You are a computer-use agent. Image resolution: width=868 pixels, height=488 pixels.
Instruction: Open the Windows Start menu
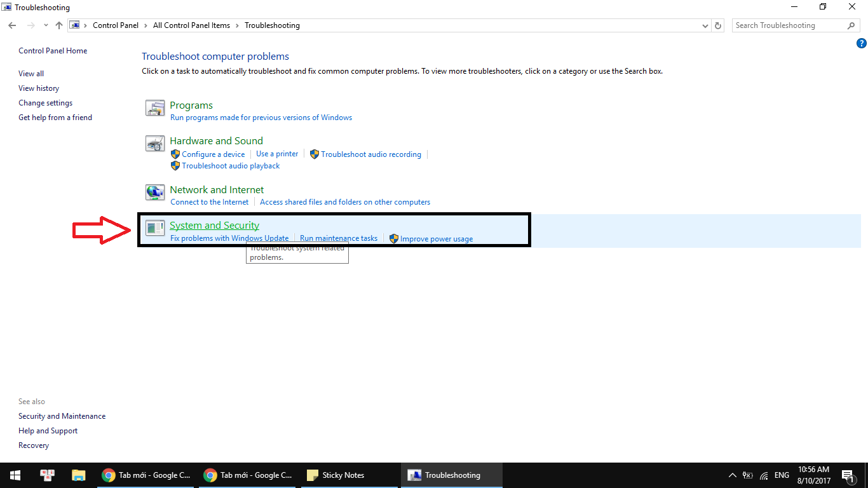coord(15,475)
